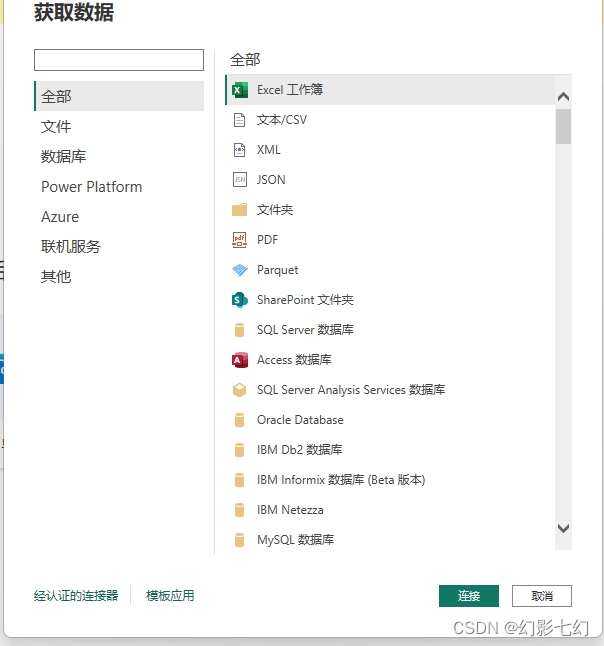Click the SharePoint folder icon
The image size is (604, 646).
pyautogui.click(x=239, y=300)
